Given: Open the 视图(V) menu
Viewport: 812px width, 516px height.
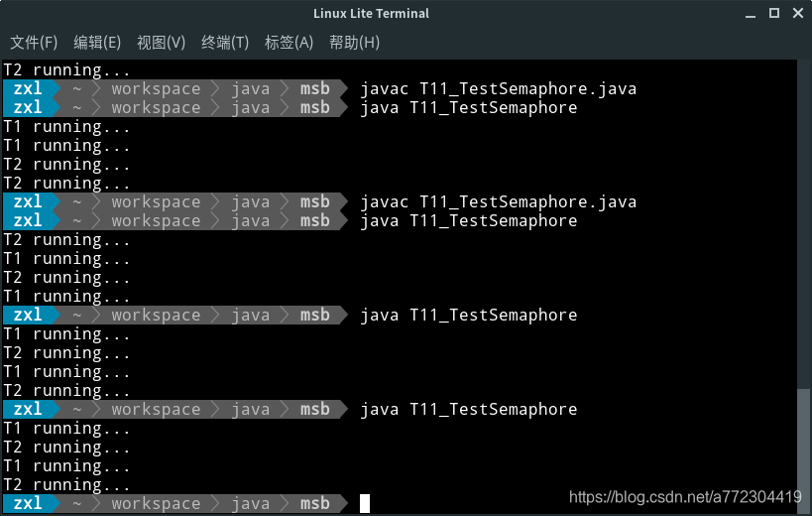Looking at the screenshot, I should [x=161, y=43].
